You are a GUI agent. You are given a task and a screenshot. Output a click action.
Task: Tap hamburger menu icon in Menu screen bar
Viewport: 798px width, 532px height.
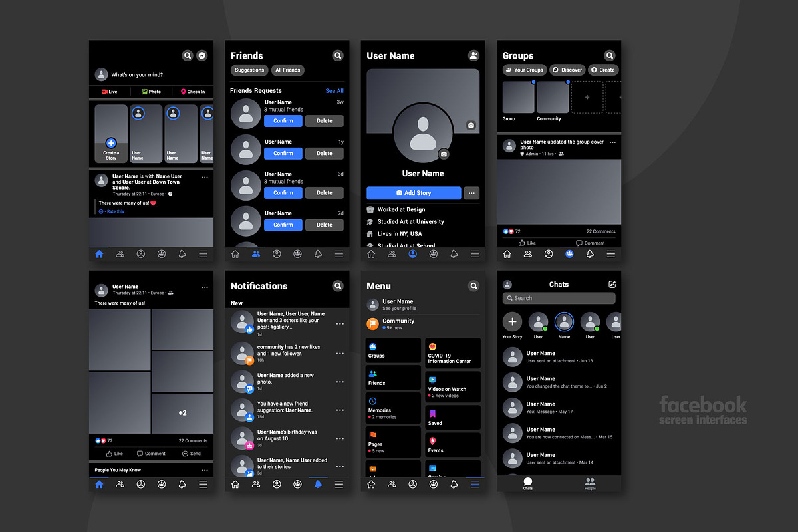click(x=475, y=484)
